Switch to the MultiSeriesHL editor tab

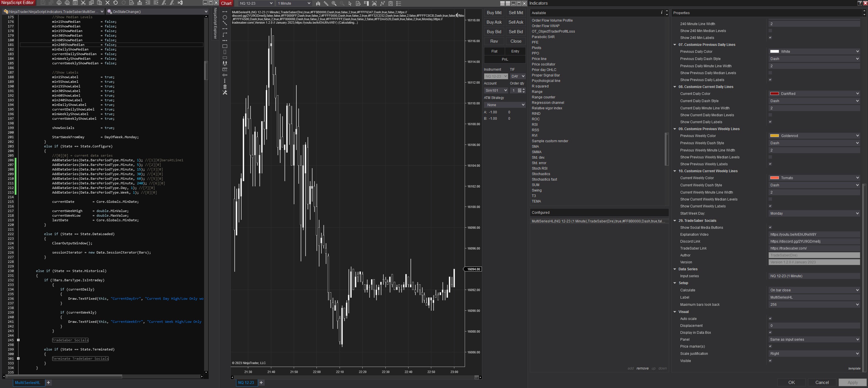coord(27,382)
